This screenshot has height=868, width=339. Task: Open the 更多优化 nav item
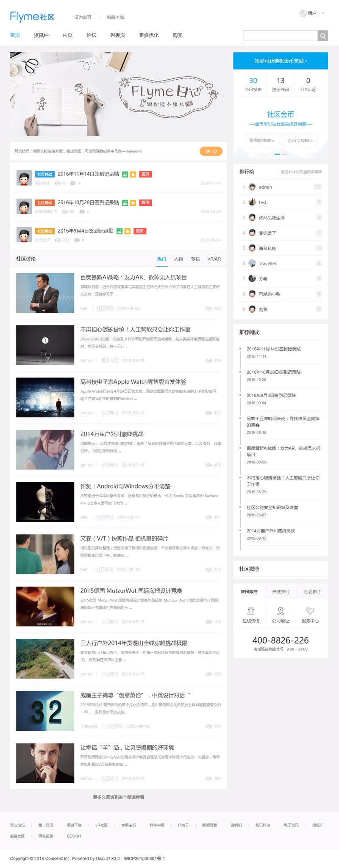(149, 35)
